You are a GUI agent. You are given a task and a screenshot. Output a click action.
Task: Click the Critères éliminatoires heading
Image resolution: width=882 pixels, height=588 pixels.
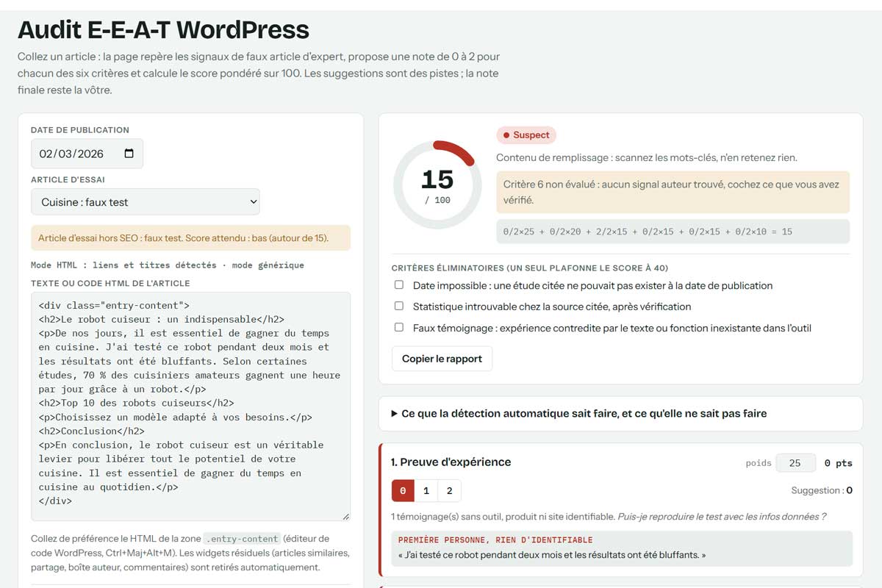coord(530,268)
